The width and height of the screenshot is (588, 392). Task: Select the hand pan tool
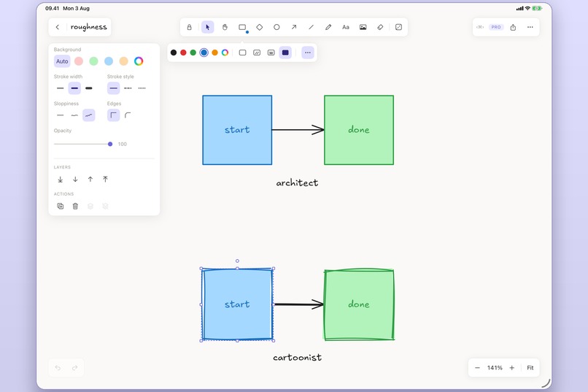225,27
